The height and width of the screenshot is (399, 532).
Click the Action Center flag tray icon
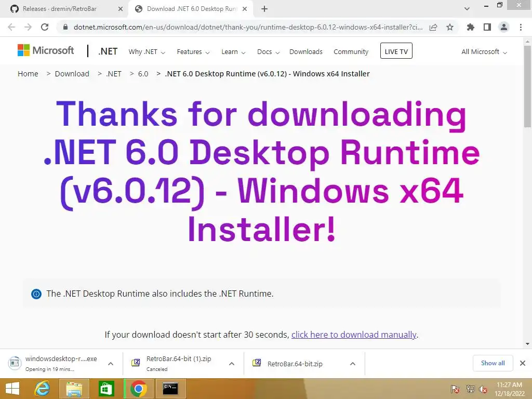pyautogui.click(x=455, y=389)
